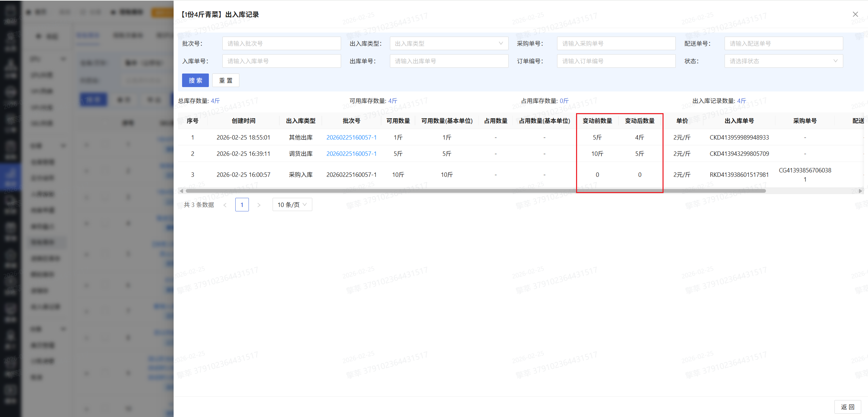868x417 pixels.
Task: Click into the 采购单号 input
Action: click(616, 43)
